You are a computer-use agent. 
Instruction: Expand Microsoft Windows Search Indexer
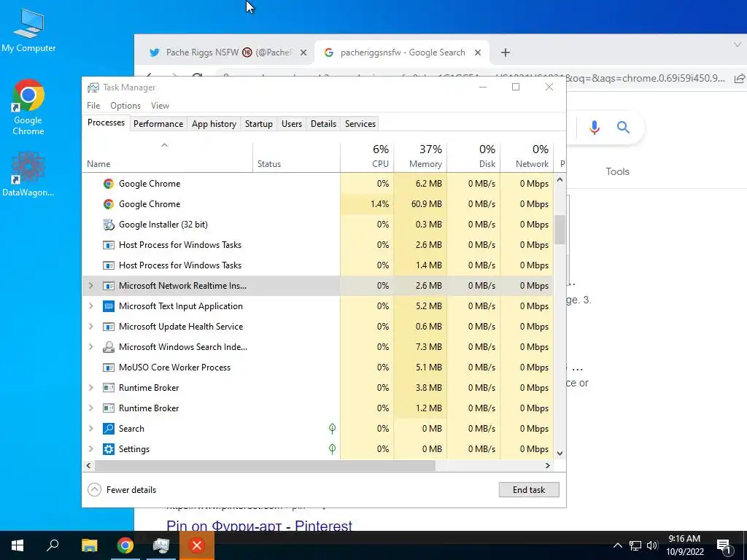pos(91,346)
